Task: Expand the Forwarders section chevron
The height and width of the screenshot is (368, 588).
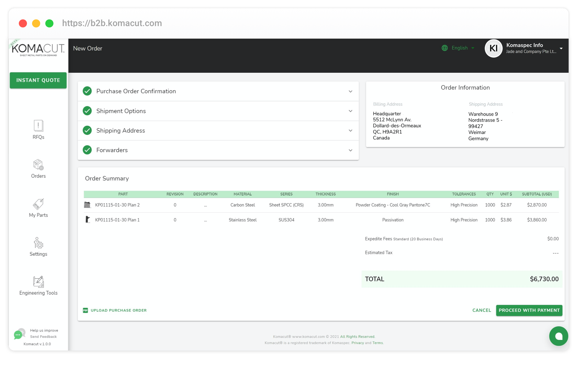Action: click(x=350, y=150)
